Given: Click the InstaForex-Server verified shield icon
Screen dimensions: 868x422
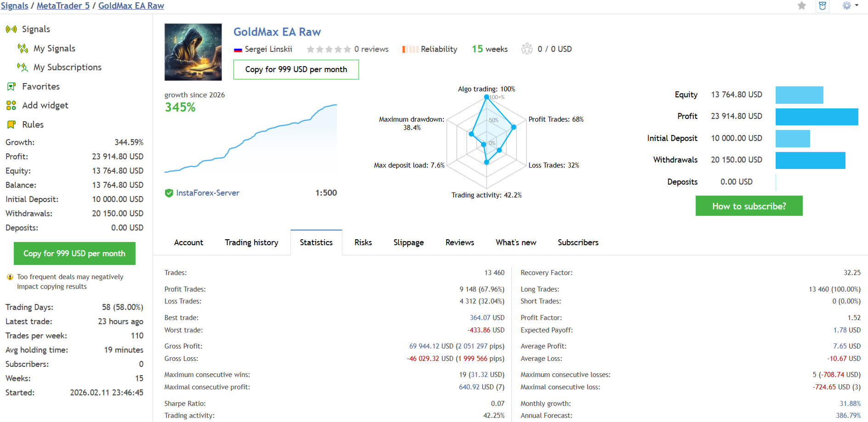Looking at the screenshot, I should point(169,193).
